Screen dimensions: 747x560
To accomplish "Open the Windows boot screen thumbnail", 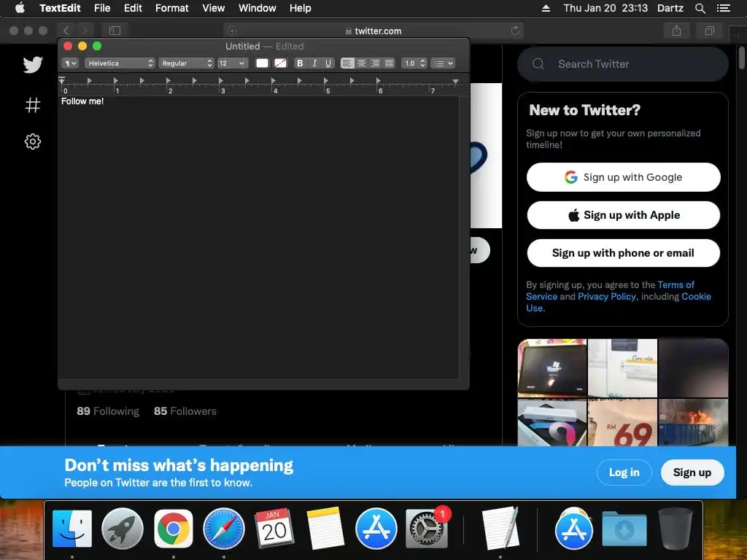I will click(x=552, y=368).
